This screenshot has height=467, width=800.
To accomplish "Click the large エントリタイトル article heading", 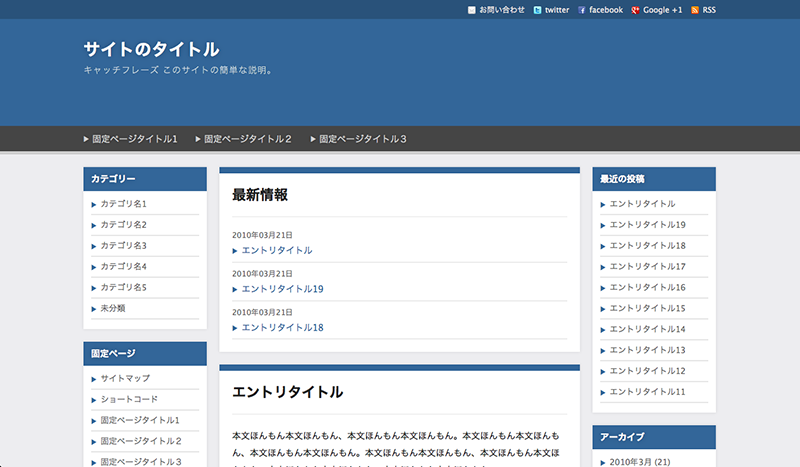I will [287, 392].
